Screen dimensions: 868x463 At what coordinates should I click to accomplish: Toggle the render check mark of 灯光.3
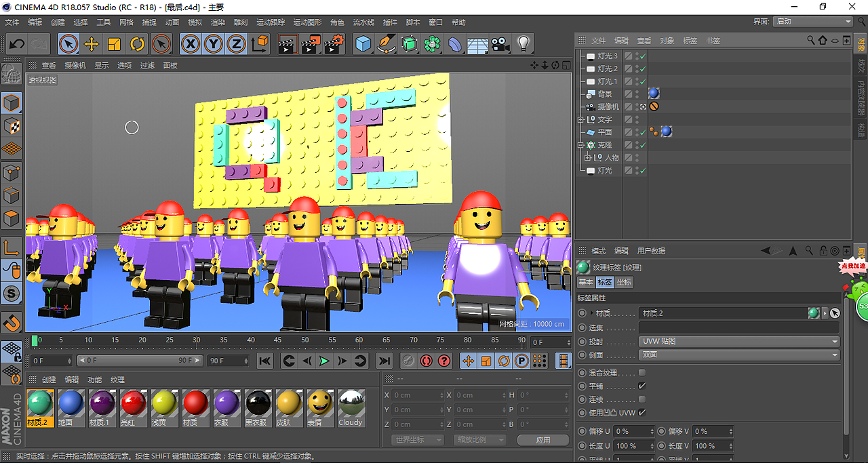coord(643,56)
